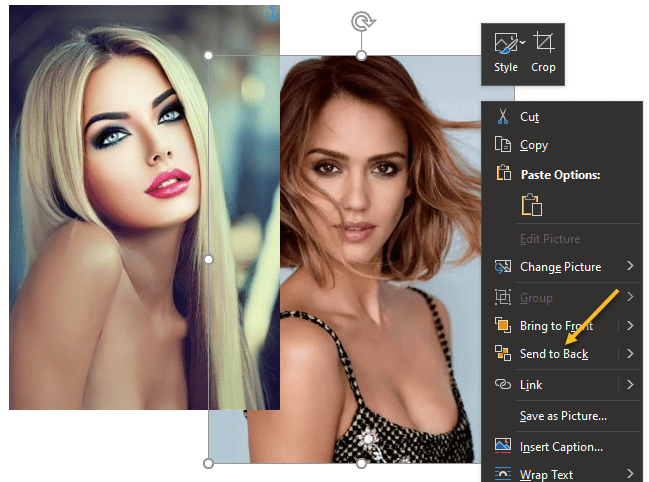Expand the Send to Back submenu arrow
The width and height of the screenshot is (649, 482).
point(630,353)
